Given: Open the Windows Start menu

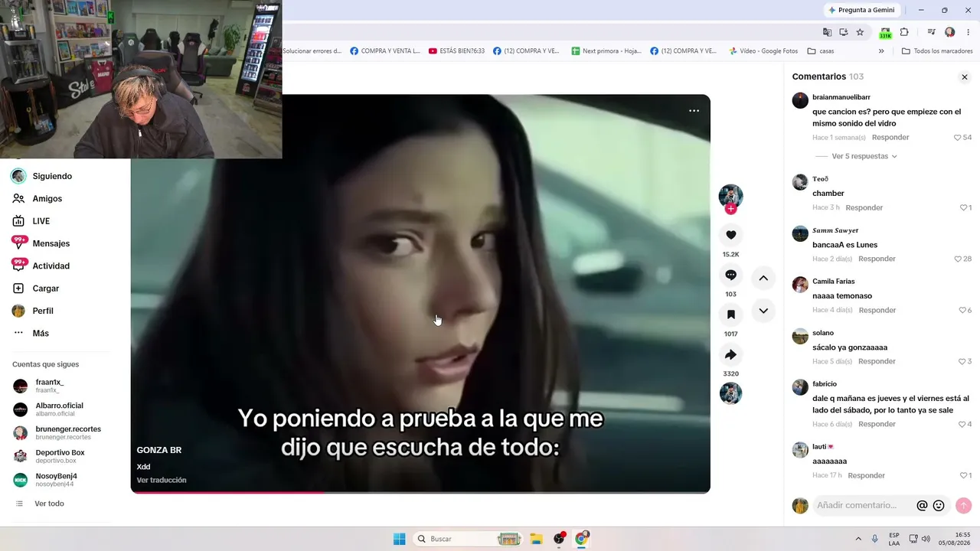Looking at the screenshot, I should coord(399,539).
